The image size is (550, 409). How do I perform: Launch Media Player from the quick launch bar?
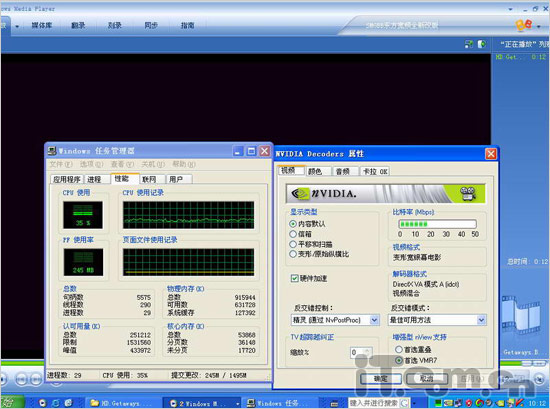pyautogui.click(x=42, y=403)
